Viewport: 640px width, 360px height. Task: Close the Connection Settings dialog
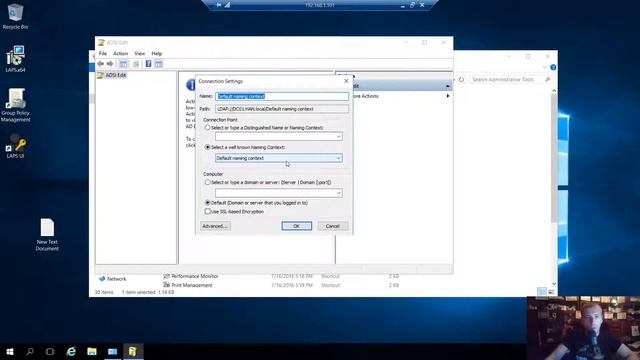[346, 81]
